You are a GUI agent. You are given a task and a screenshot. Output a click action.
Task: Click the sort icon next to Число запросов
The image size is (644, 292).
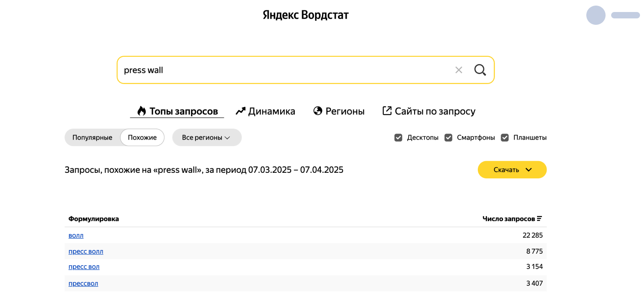539,219
